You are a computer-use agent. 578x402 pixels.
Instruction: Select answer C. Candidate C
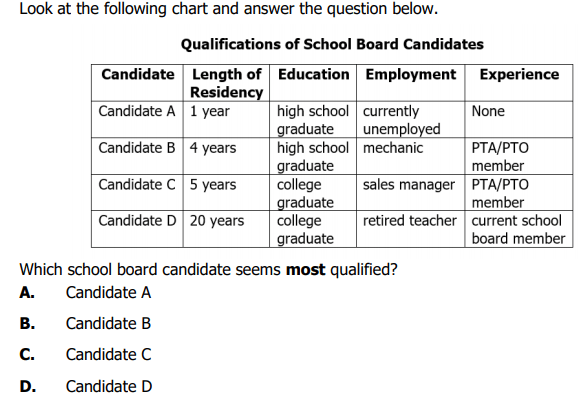[85, 354]
